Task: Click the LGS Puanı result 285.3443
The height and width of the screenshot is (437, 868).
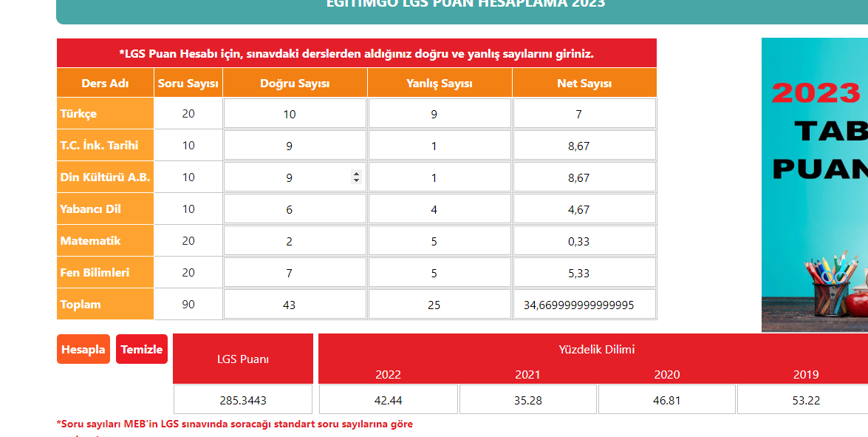Action: [243, 399]
